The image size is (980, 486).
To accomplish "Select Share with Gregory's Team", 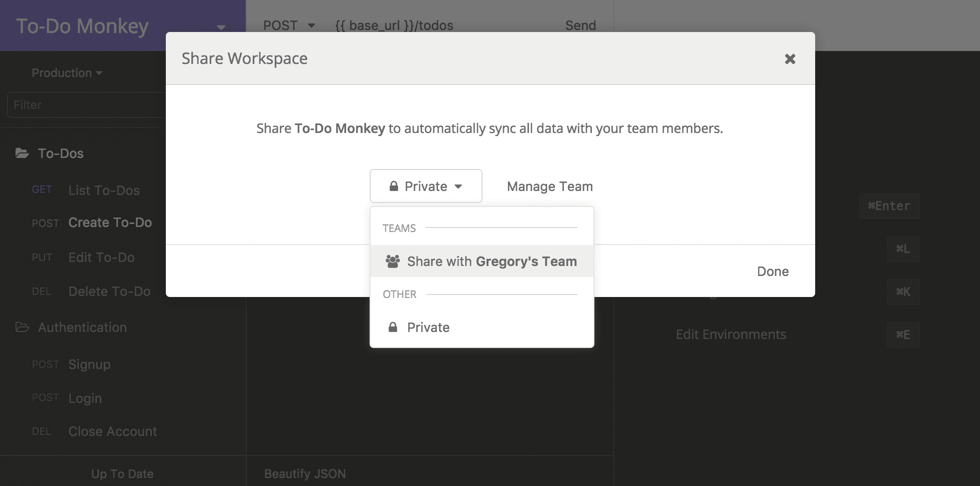I will 482,261.
